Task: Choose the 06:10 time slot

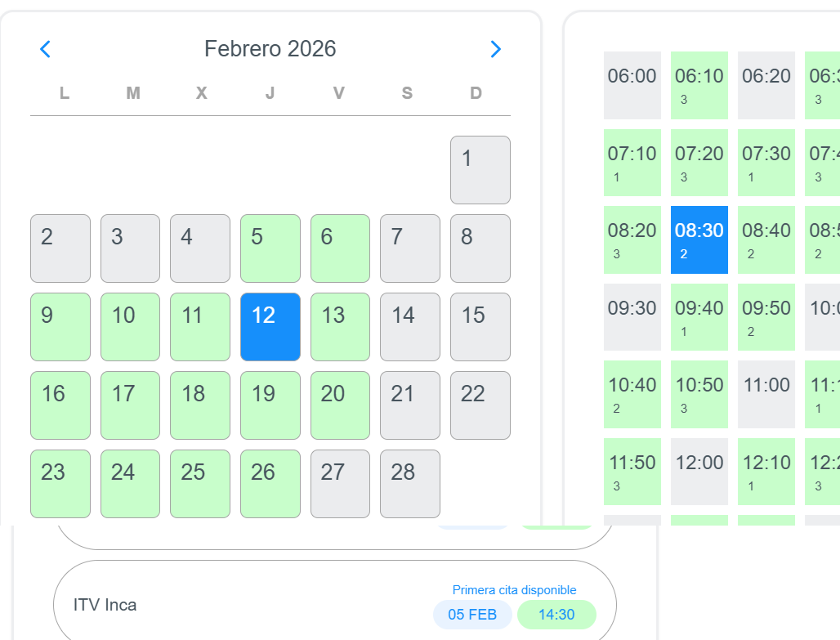Action: coord(699,85)
